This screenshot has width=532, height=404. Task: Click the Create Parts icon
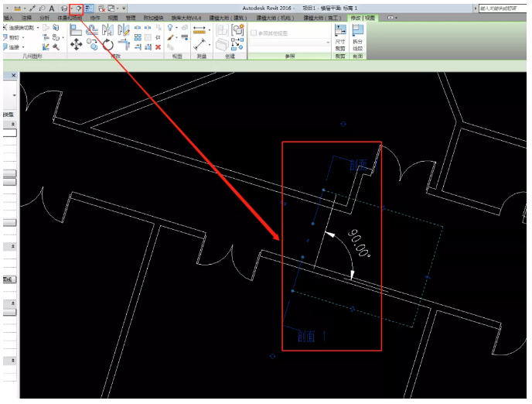tap(222, 44)
